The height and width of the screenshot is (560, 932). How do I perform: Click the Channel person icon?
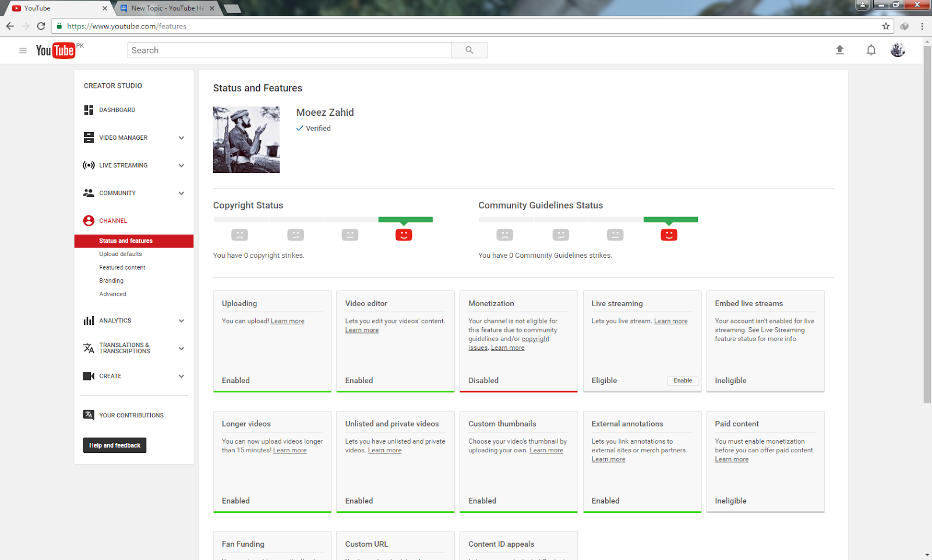[x=89, y=221]
